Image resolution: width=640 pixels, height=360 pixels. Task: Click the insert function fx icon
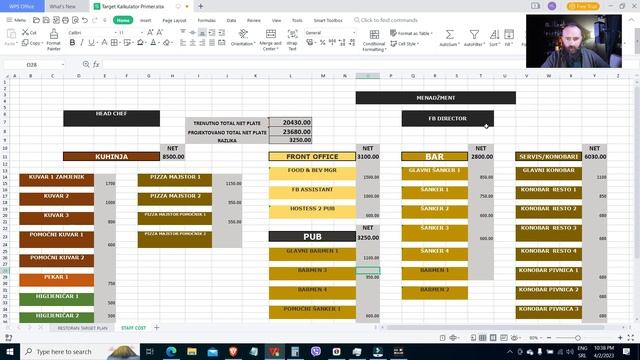click(x=96, y=64)
